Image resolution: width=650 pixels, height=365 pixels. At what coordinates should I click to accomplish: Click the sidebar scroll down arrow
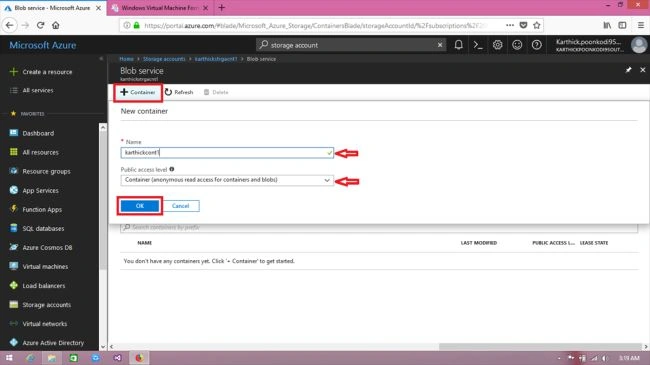(103, 346)
